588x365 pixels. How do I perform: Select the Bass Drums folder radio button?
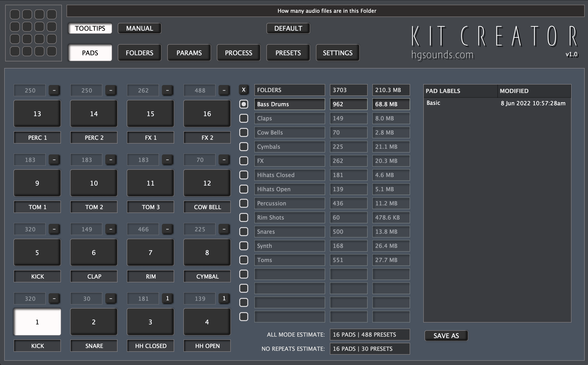point(244,104)
